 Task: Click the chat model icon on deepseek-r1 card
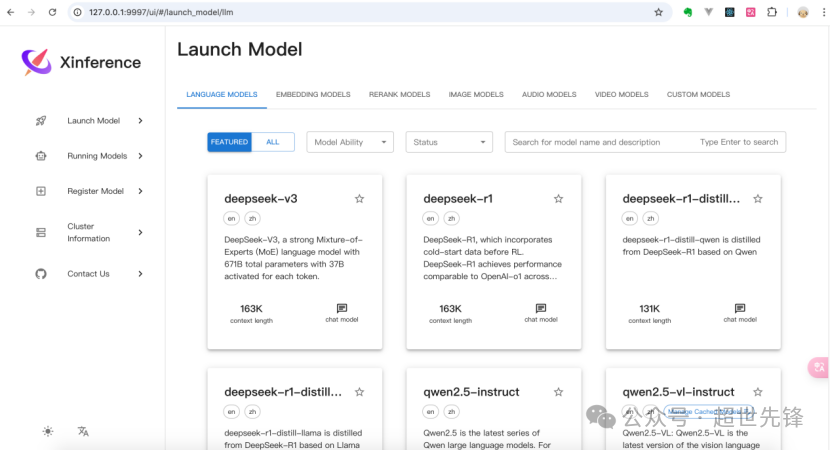click(x=541, y=308)
